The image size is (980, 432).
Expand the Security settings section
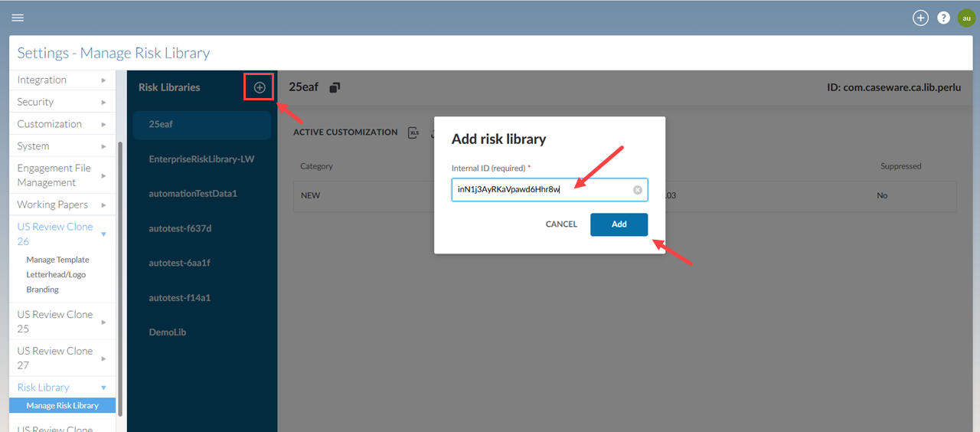[x=62, y=102]
